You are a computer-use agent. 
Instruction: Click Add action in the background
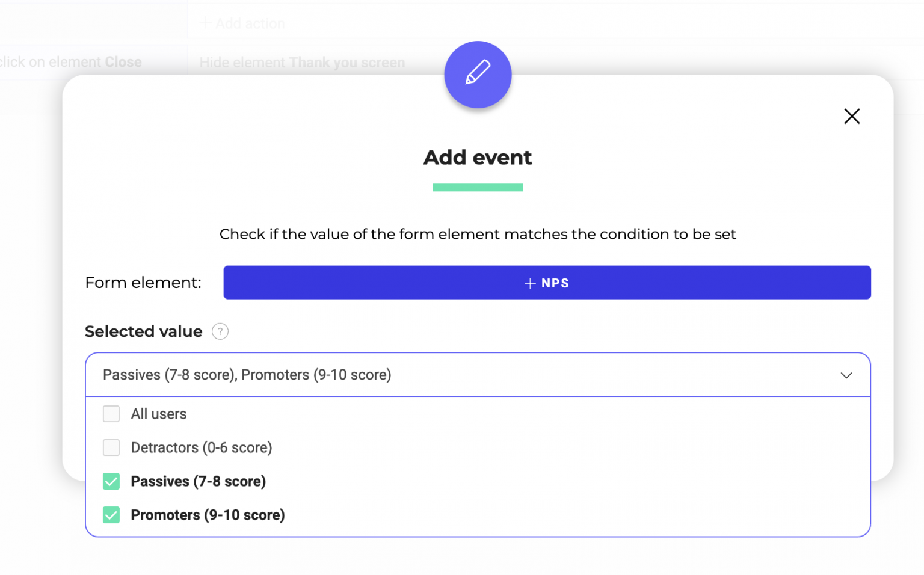[242, 23]
